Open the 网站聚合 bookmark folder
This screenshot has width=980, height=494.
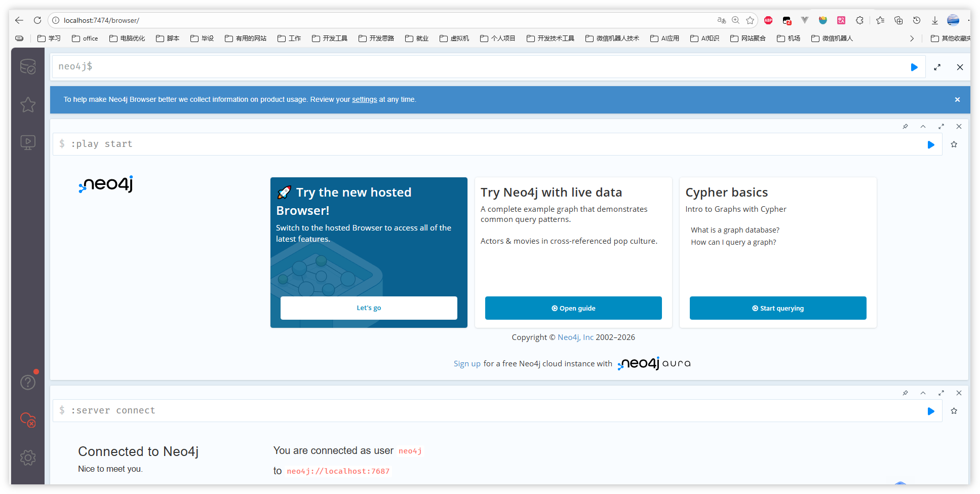coord(748,39)
